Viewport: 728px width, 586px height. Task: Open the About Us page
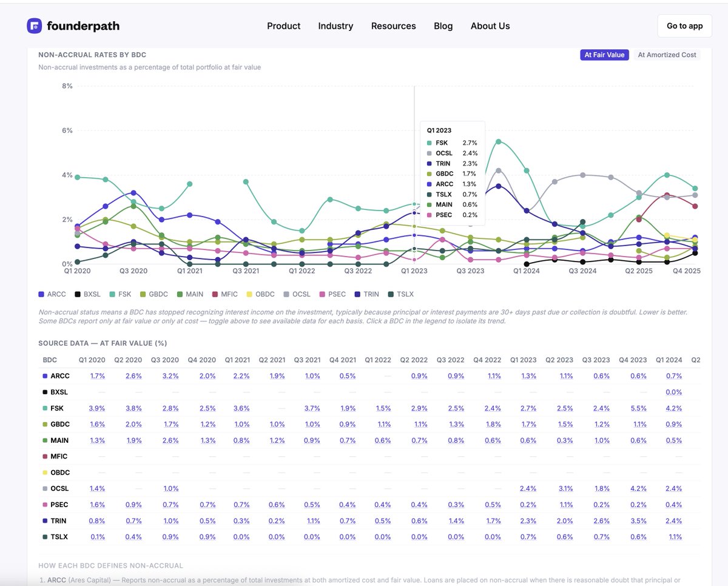[490, 26]
